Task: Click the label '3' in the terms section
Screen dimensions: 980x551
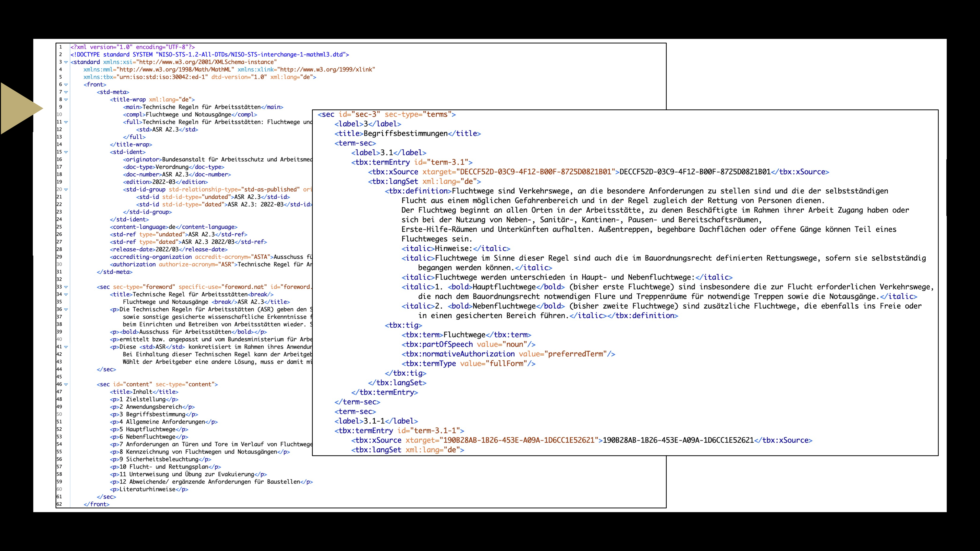Action: [x=368, y=124]
